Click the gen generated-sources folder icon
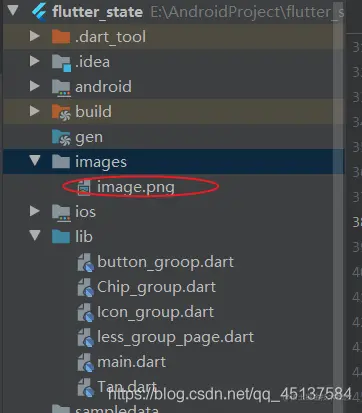This screenshot has width=362, height=413. [x=61, y=137]
